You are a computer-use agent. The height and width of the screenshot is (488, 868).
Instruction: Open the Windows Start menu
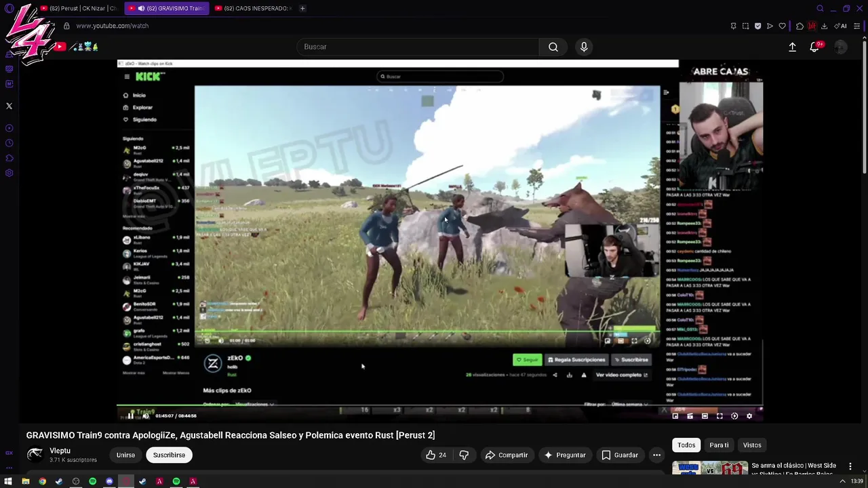pos(8,481)
